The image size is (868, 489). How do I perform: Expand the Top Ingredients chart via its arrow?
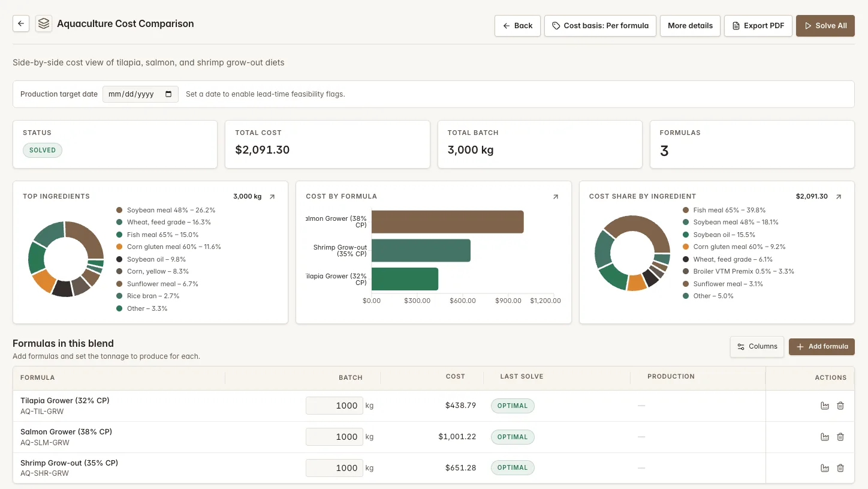coord(272,197)
